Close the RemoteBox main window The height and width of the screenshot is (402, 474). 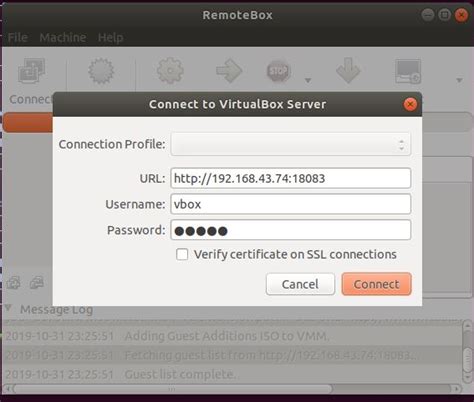coord(462,15)
